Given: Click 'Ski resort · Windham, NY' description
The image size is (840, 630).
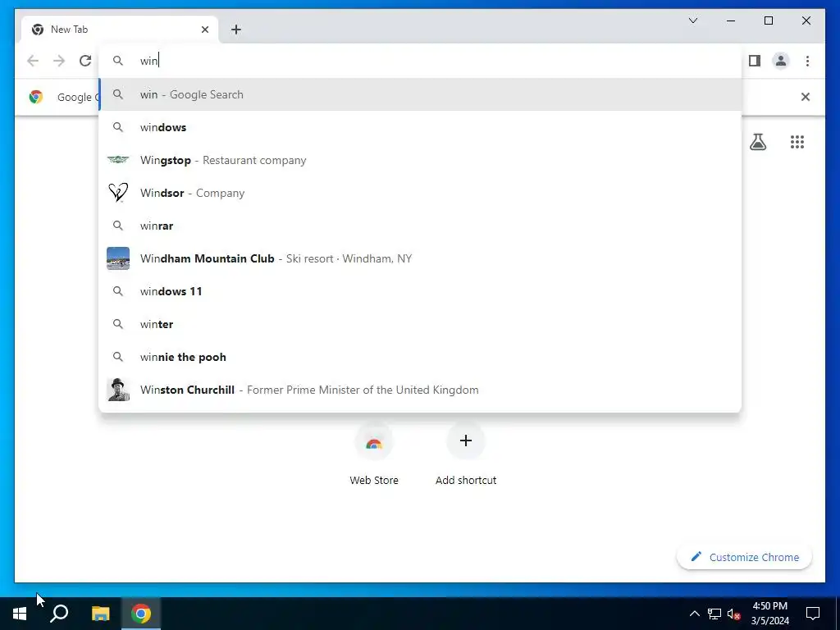Looking at the screenshot, I should tap(349, 258).
